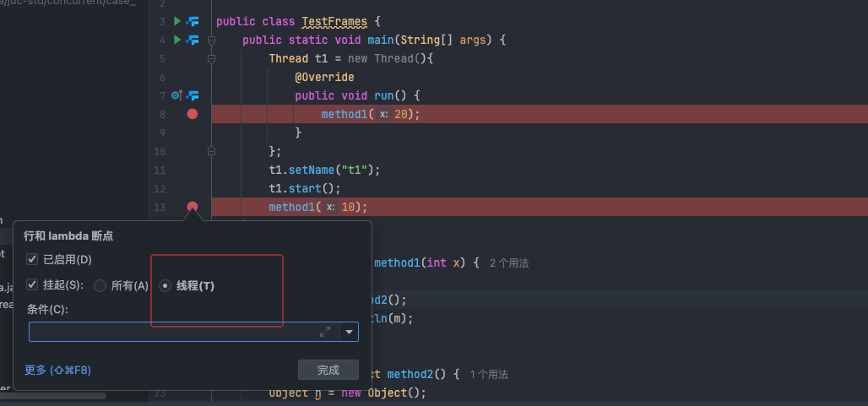Click the red breakpoint dot on line 13
Image resolution: width=868 pixels, height=406 pixels.
(193, 207)
